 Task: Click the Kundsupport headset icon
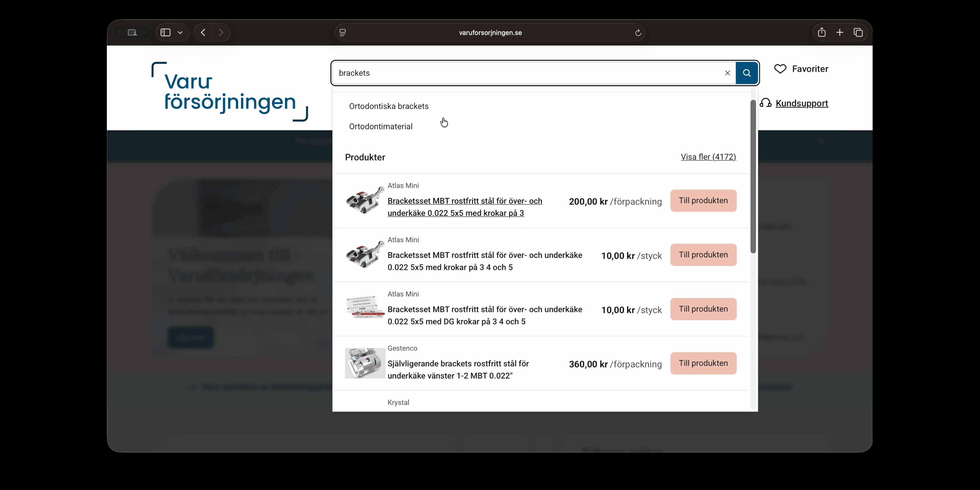765,103
